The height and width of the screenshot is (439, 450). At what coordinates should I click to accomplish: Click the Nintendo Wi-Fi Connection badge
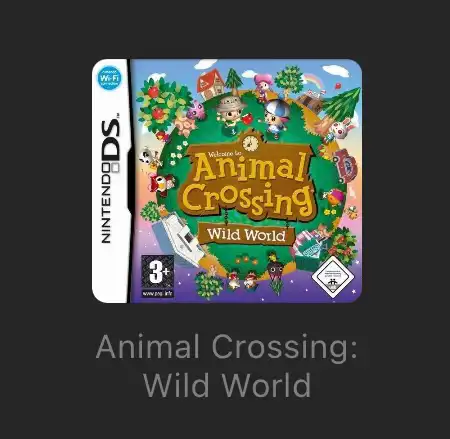109,78
